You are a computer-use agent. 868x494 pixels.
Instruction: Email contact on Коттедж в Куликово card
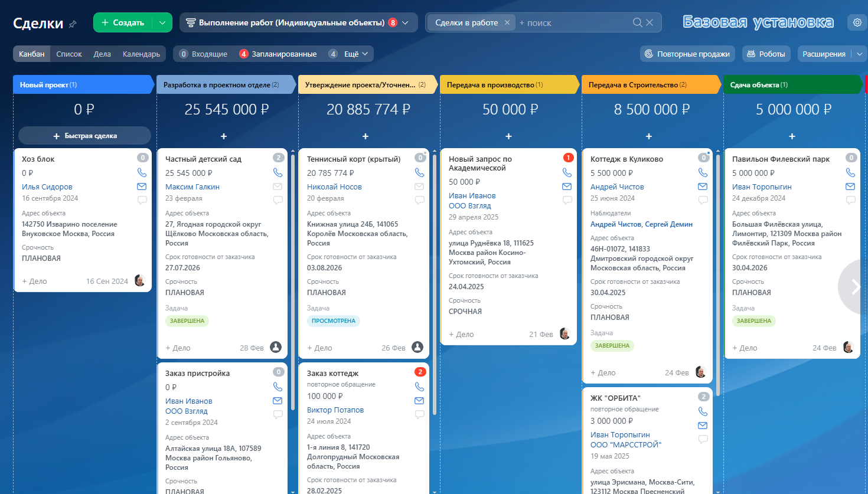[703, 187]
